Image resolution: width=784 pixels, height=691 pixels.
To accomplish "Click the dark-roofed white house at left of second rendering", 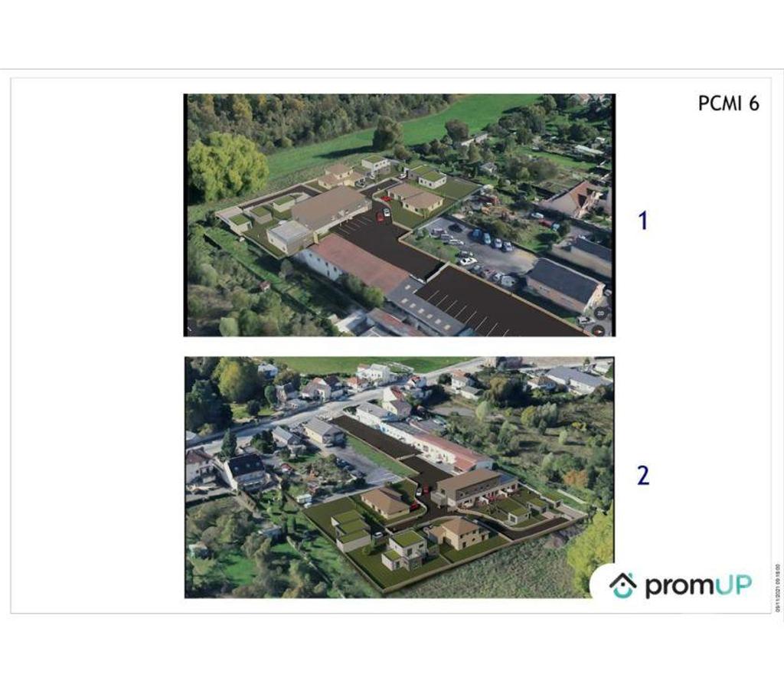I will [x=247, y=470].
